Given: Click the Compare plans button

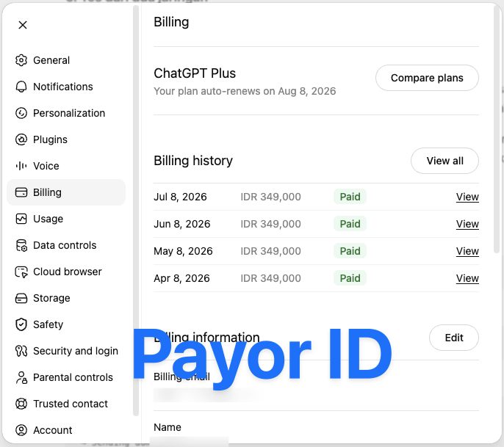Looking at the screenshot, I should click(x=427, y=78).
